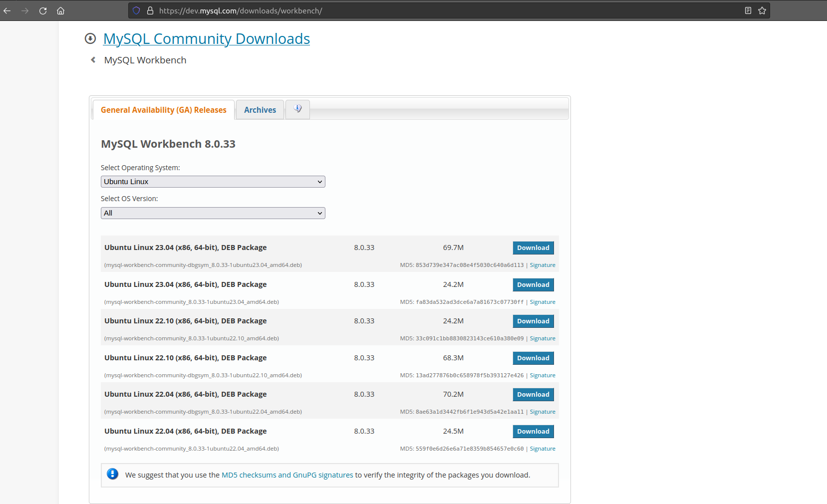827x504 pixels.
Task: Open Signature link for MD5 fa83da53
Action: pos(543,302)
